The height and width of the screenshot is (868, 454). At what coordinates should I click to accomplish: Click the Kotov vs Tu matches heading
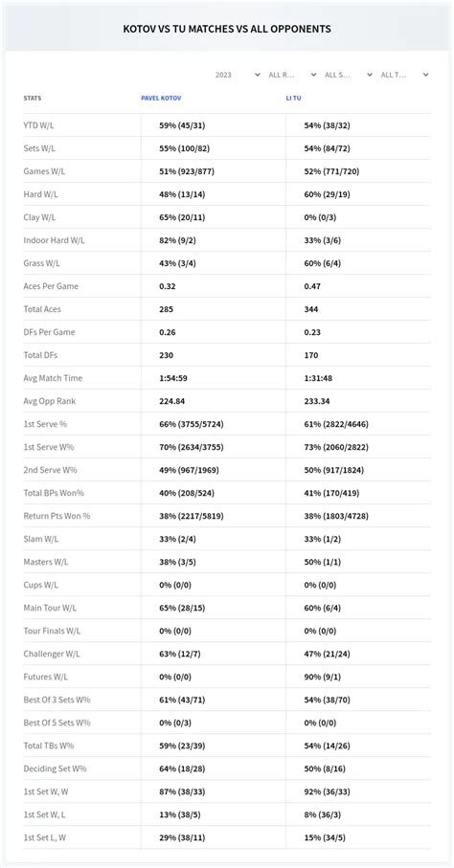pos(227,29)
